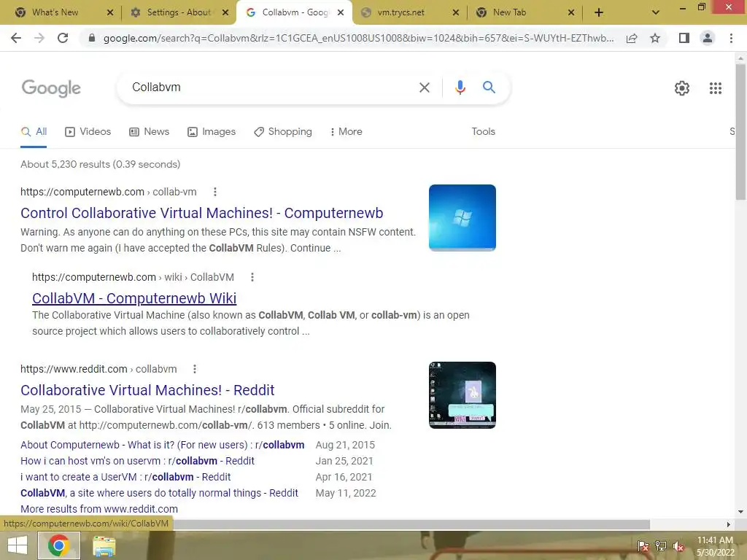This screenshot has height=560, width=747.
Task: Open network status tray icon
Action: (x=660, y=546)
